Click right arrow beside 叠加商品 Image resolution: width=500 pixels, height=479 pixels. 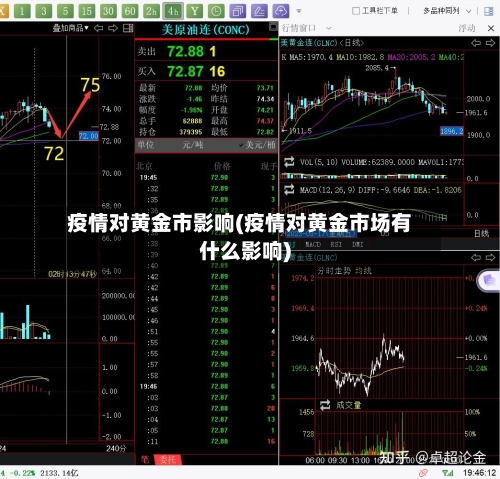[x=113, y=28]
